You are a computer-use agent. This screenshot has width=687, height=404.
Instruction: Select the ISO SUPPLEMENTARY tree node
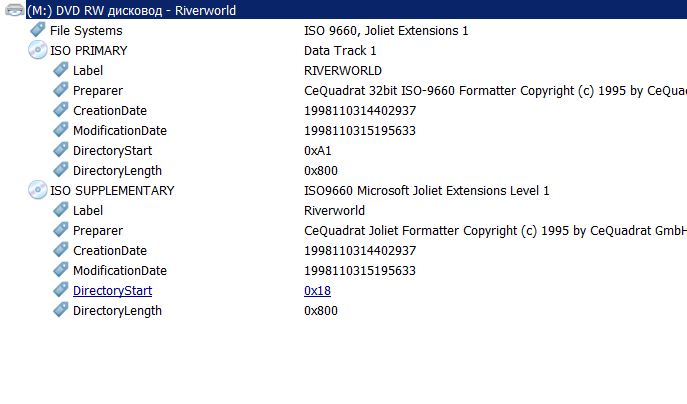pyautogui.click(x=112, y=190)
